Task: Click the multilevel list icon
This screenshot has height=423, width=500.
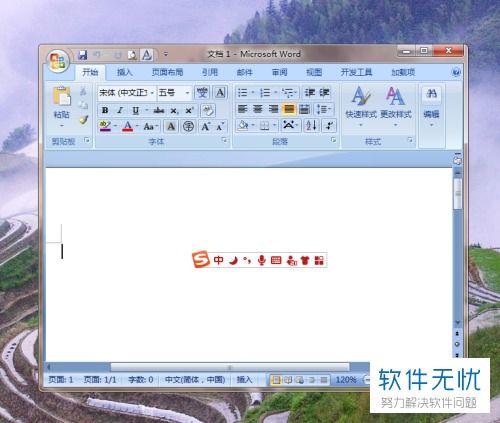Action: click(x=288, y=92)
